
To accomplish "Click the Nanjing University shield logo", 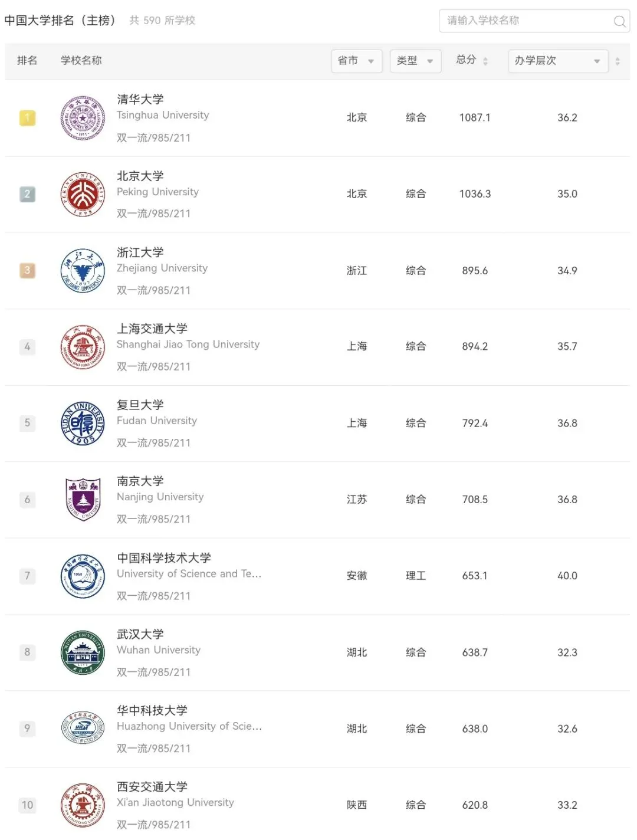I will tap(83, 499).
